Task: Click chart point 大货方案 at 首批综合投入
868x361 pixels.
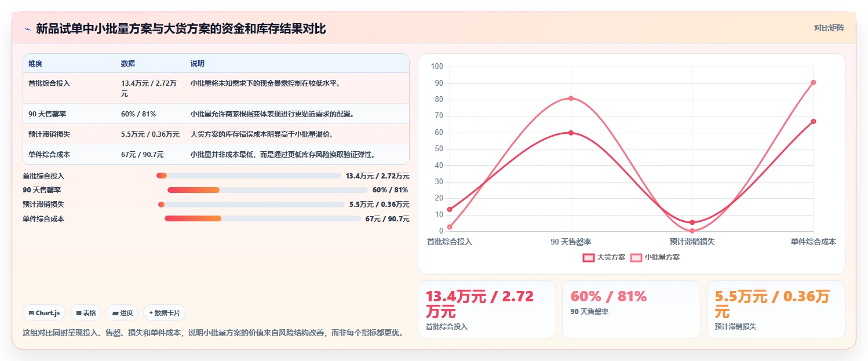Action: (x=450, y=209)
